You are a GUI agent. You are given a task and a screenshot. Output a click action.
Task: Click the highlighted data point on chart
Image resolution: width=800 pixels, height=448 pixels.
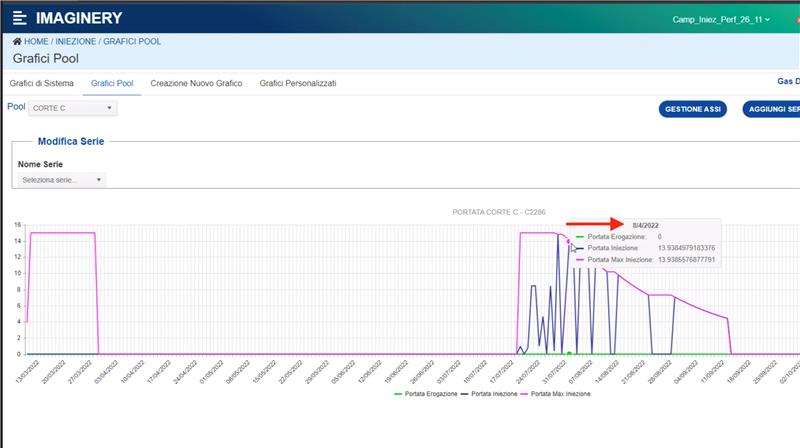568,242
